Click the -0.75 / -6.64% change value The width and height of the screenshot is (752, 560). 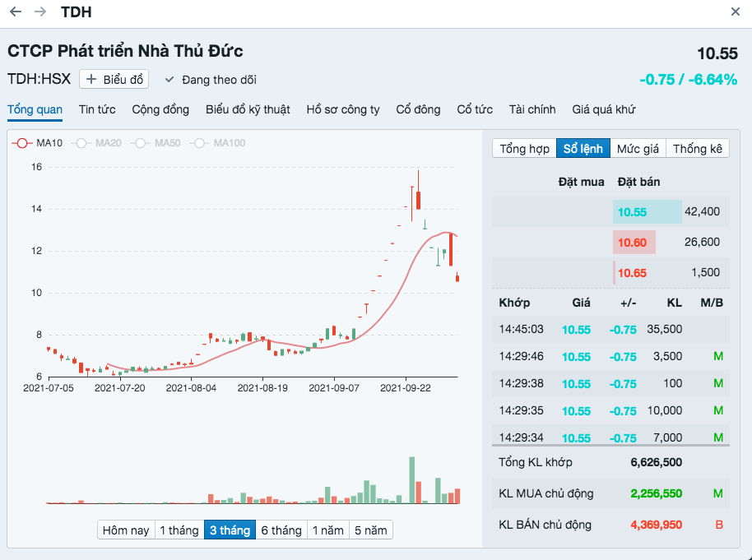click(x=688, y=80)
